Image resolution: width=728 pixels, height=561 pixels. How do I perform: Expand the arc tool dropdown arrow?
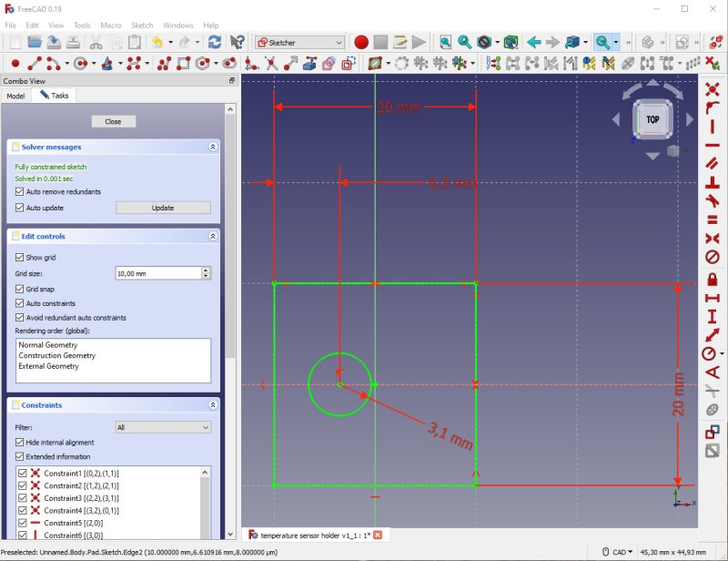(x=66, y=63)
